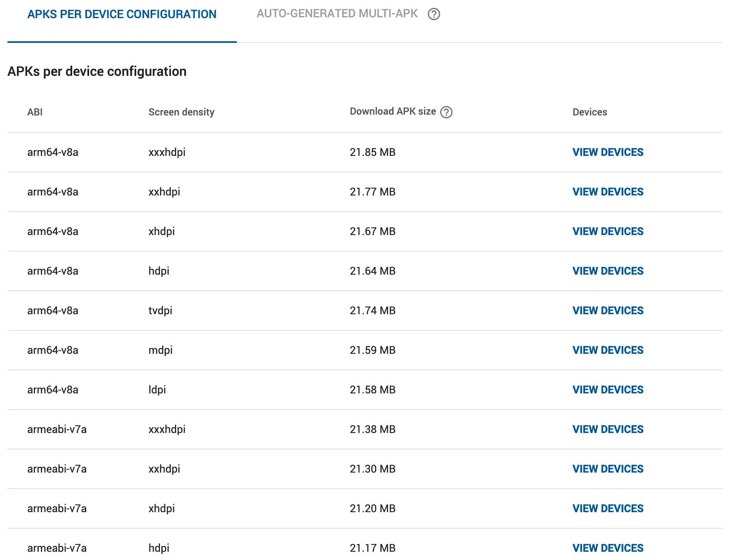
Task: Click the Download APK size help icon
Action: (447, 112)
